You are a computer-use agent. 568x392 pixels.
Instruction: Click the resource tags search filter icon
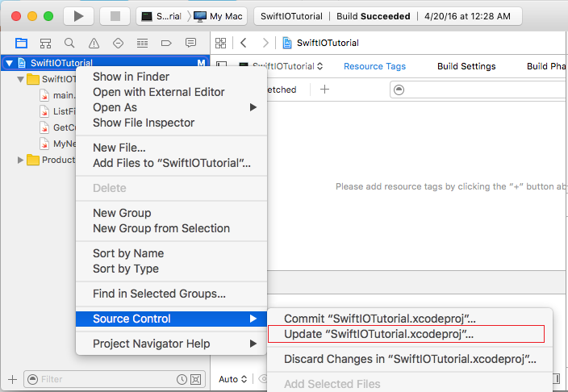point(399,90)
